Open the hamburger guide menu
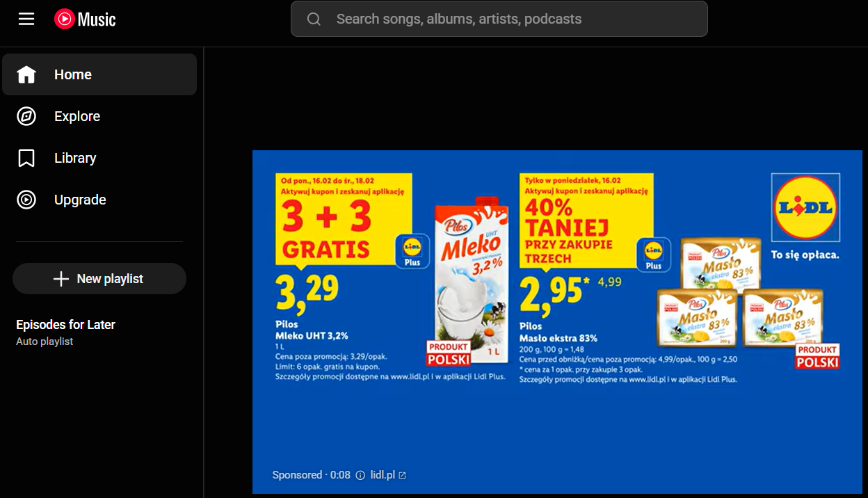The height and width of the screenshot is (498, 868). pyautogui.click(x=26, y=19)
